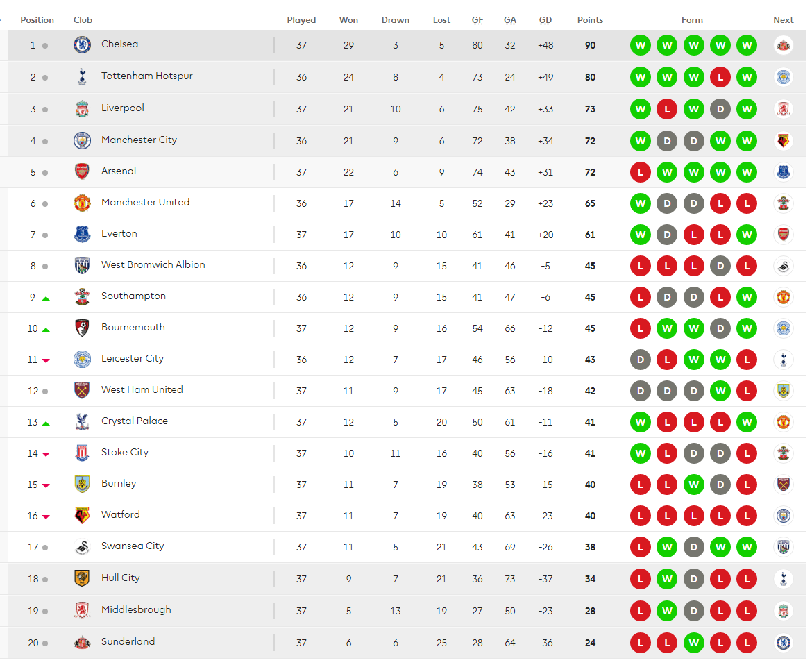Viewport: 812px width, 665px height.
Task: Open the Manchester City club link
Action: click(x=139, y=140)
